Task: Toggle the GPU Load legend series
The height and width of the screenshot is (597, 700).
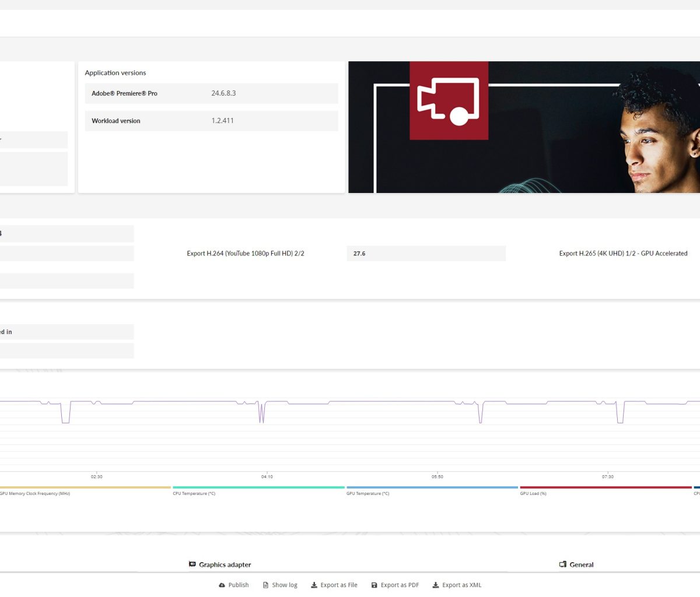Action: click(605, 490)
